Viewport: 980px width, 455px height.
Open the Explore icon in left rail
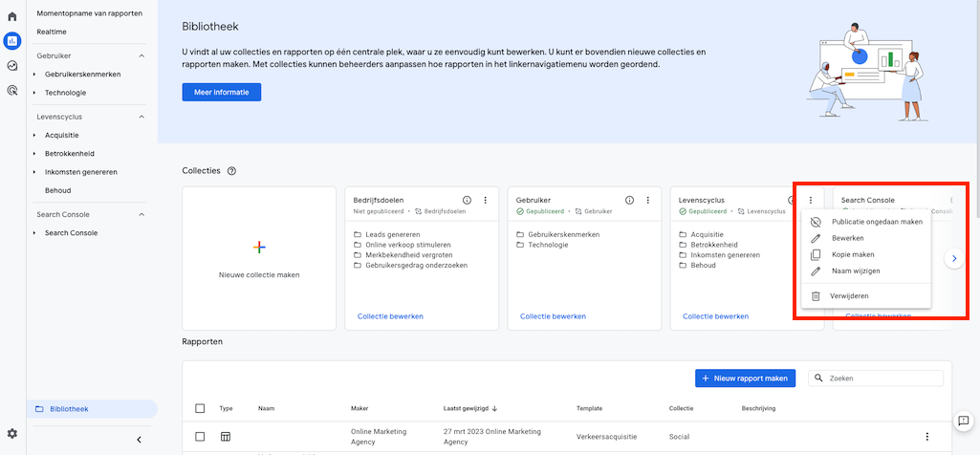point(11,66)
